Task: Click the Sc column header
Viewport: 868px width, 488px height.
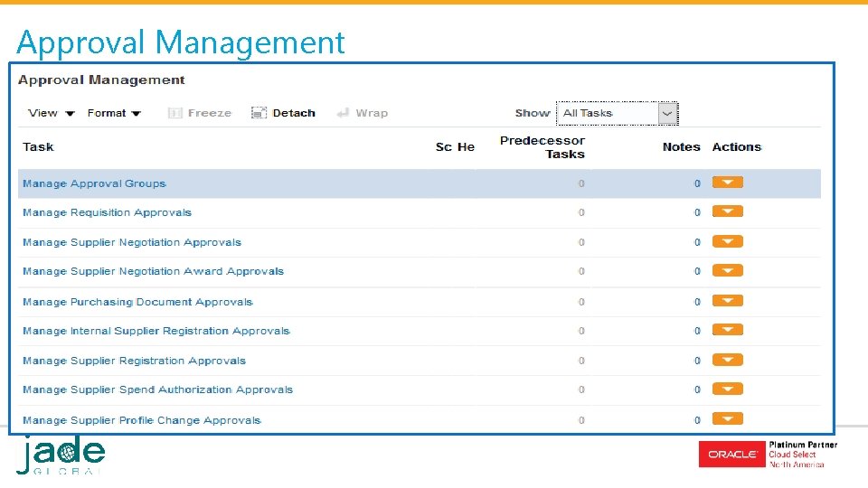Action: point(443,147)
